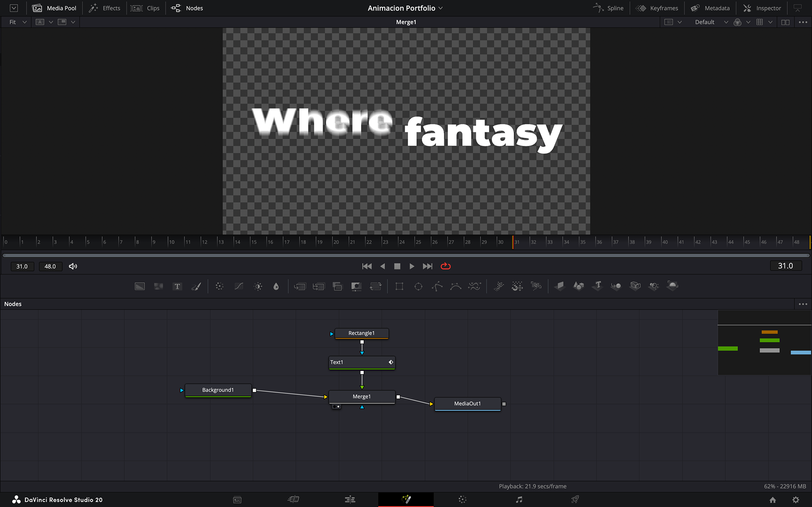The height and width of the screenshot is (507, 812).
Task: Toggle loop playback mode
Action: [446, 266]
